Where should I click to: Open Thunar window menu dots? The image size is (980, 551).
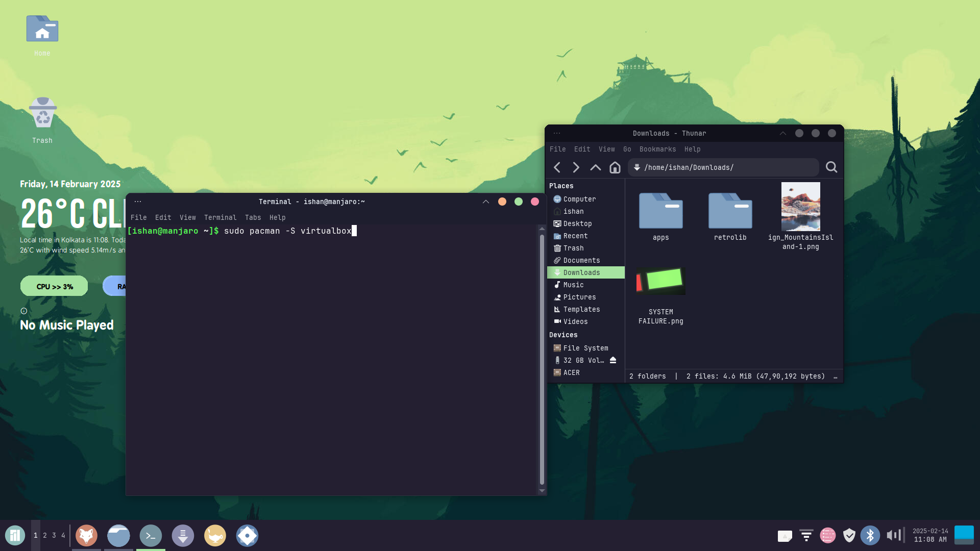coord(557,133)
